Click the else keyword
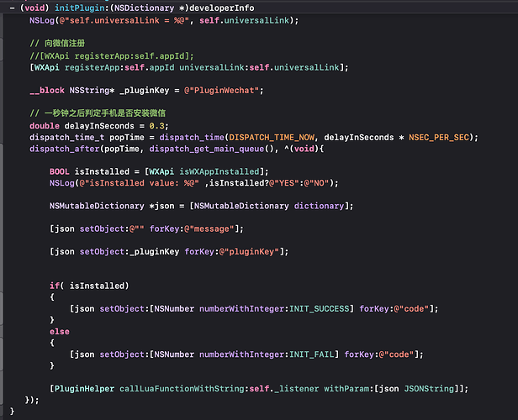The height and width of the screenshot is (420, 518). tap(60, 332)
